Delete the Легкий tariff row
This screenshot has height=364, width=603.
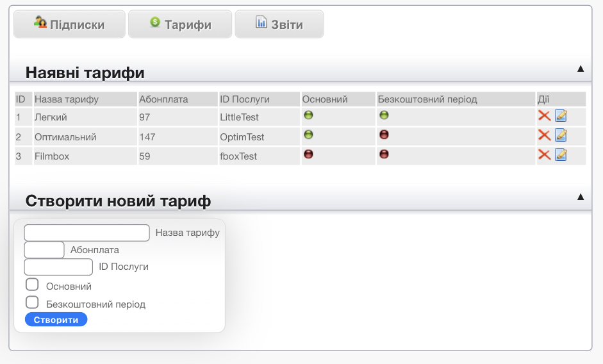(544, 115)
